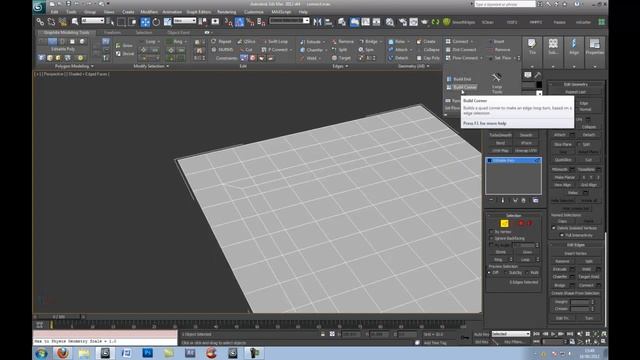
Task: Click the Align tool icon
Action: click(x=328, y=22)
